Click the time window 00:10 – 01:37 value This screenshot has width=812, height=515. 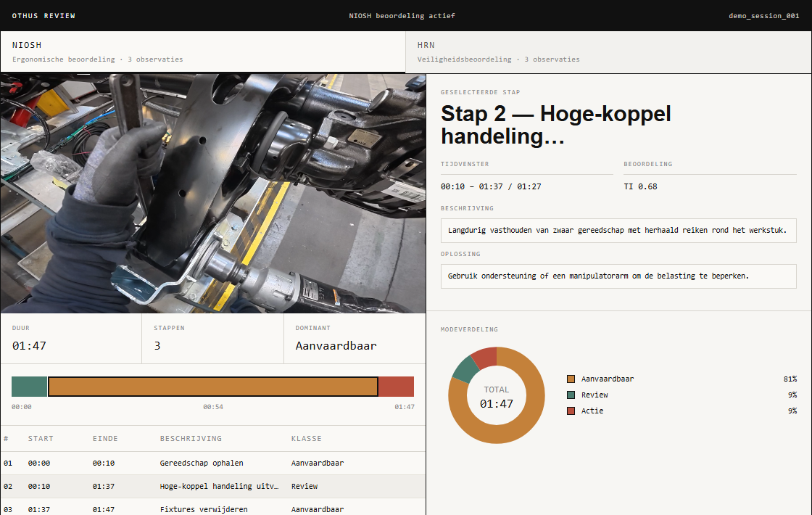490,186
